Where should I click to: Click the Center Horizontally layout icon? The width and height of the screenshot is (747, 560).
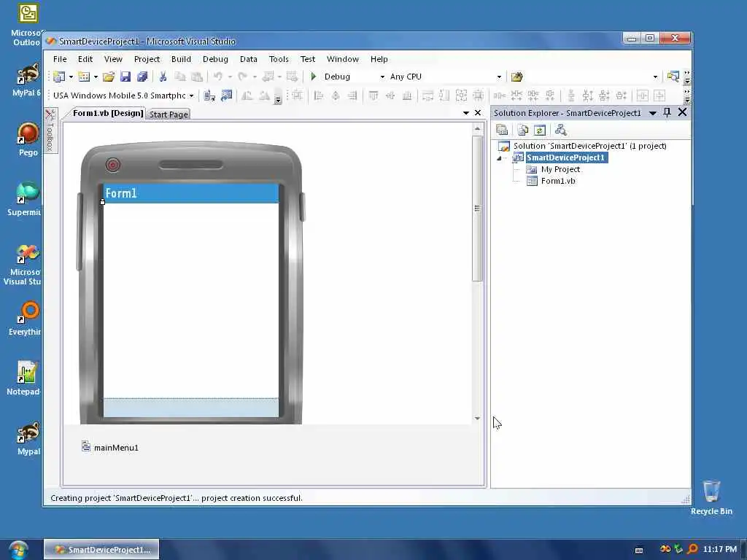(x=643, y=96)
